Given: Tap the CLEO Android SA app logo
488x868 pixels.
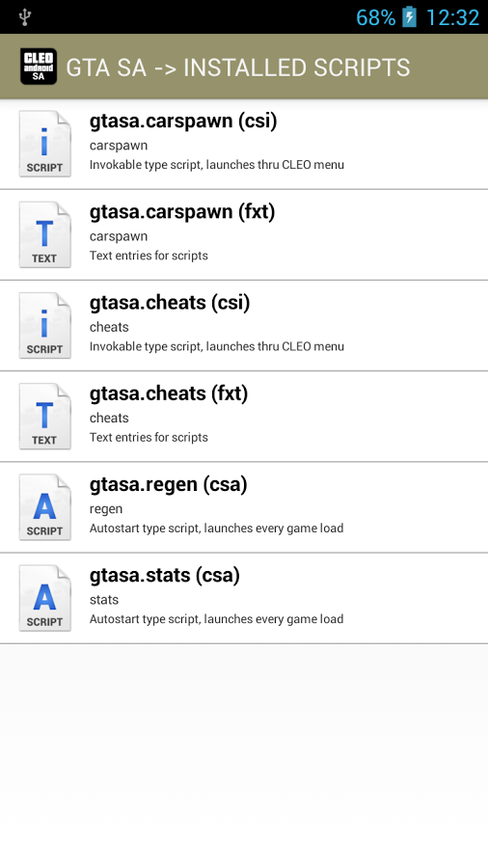Looking at the screenshot, I should 39,67.
